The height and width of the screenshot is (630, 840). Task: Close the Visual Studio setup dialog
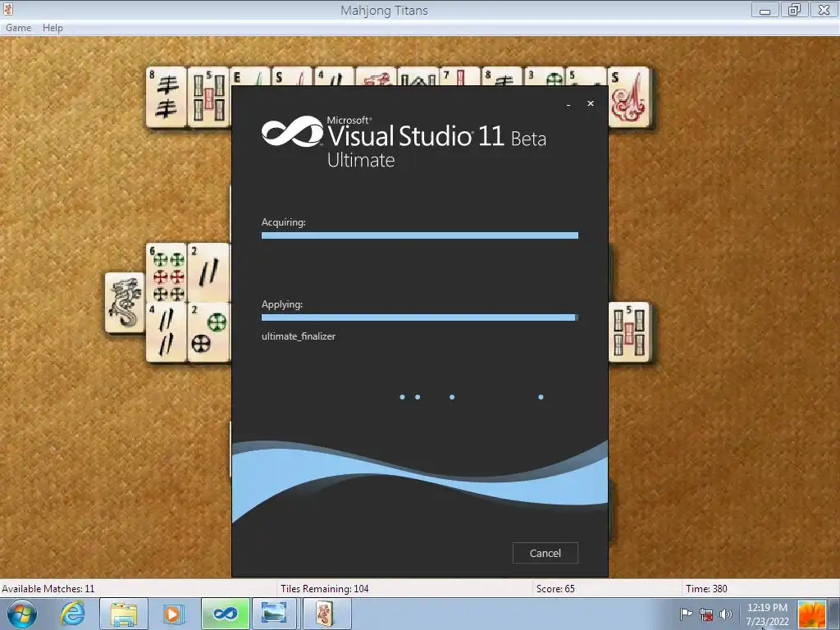coord(591,103)
